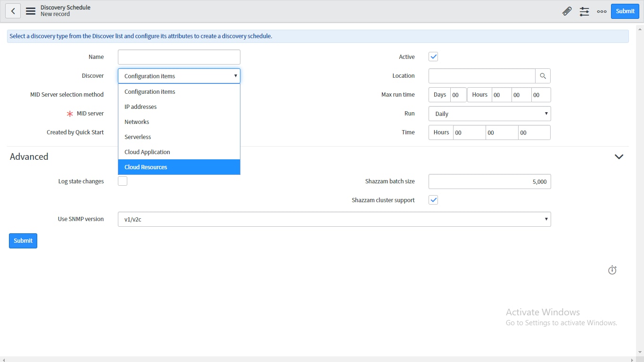
Task: Click the Created by Quick Start label
Action: 75,132
